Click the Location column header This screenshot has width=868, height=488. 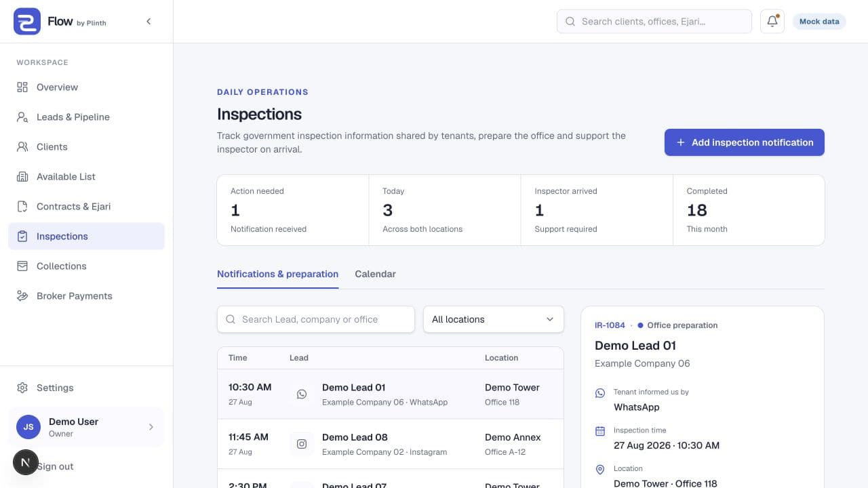pyautogui.click(x=502, y=358)
